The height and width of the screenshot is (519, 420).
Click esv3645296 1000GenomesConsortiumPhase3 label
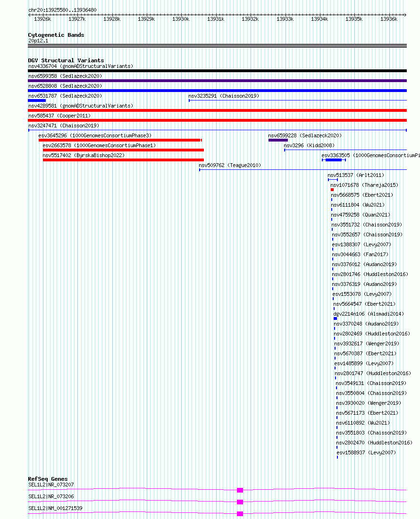(x=95, y=136)
